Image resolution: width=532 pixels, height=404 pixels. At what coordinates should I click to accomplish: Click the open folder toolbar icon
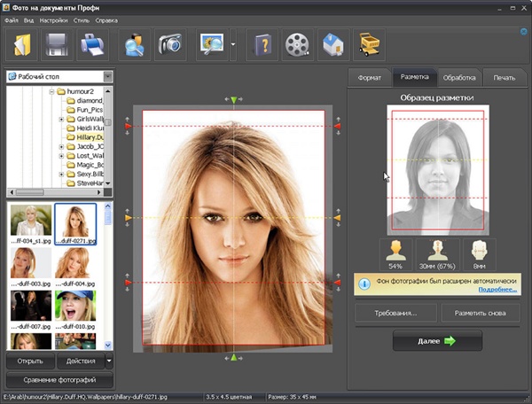point(22,43)
